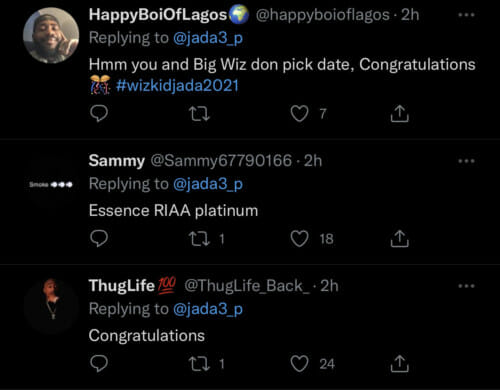The height and width of the screenshot is (390, 500).
Task: Like HappyBoiOfLagos's tweet with 7 likes
Action: click(299, 114)
